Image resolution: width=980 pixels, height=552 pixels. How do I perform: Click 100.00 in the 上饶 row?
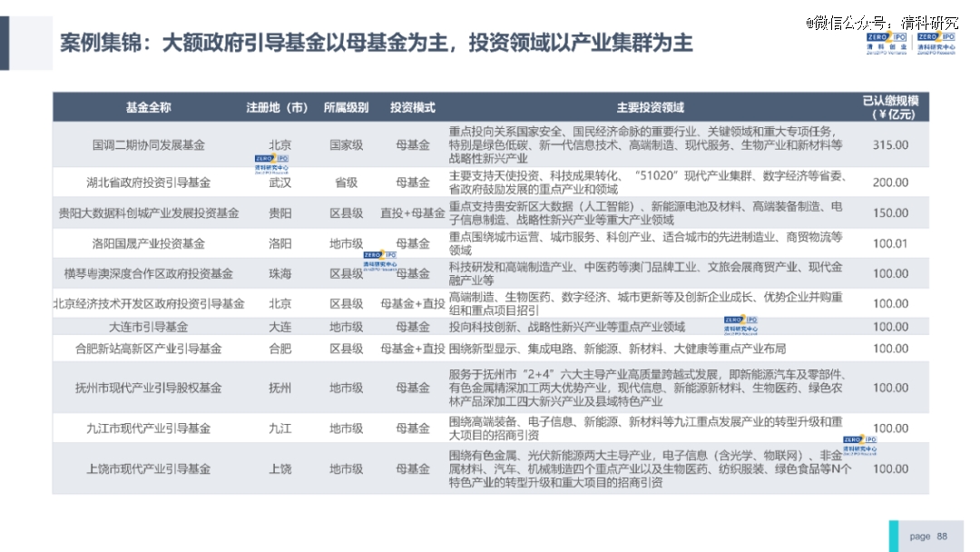[x=891, y=468]
